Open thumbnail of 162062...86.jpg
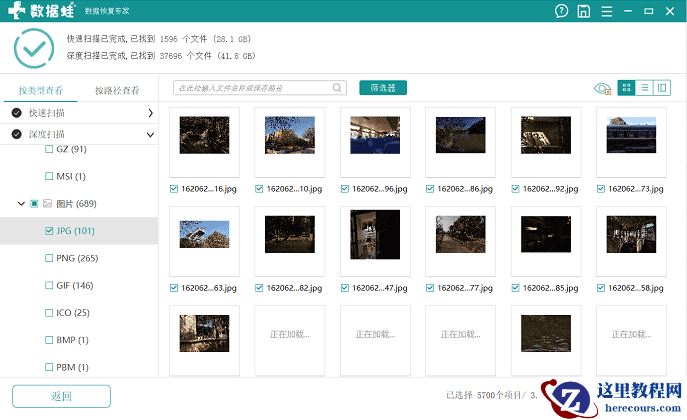The height and width of the screenshot is (420, 687). [x=460, y=135]
